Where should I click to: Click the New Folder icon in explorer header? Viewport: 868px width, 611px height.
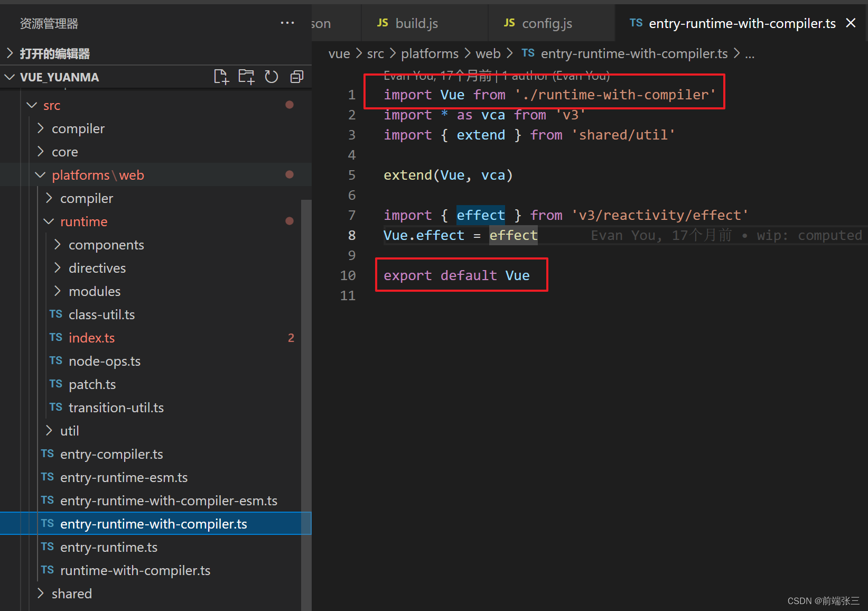pos(246,77)
